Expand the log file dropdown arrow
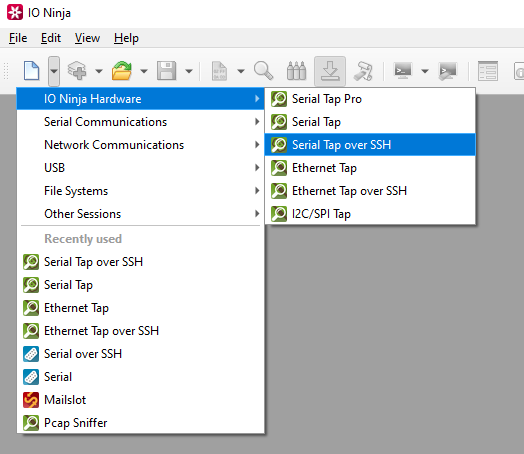Screen dimensions: 524x454 (x=241, y=71)
